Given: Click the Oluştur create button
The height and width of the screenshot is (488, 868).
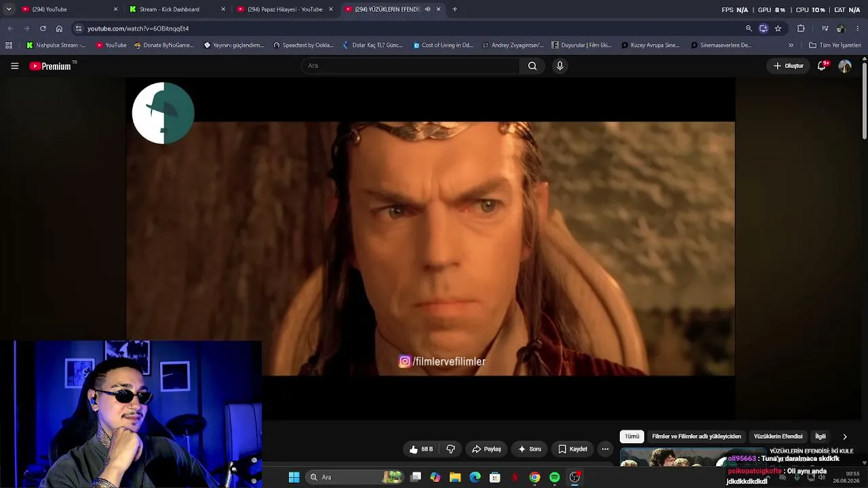Looking at the screenshot, I should (x=788, y=66).
